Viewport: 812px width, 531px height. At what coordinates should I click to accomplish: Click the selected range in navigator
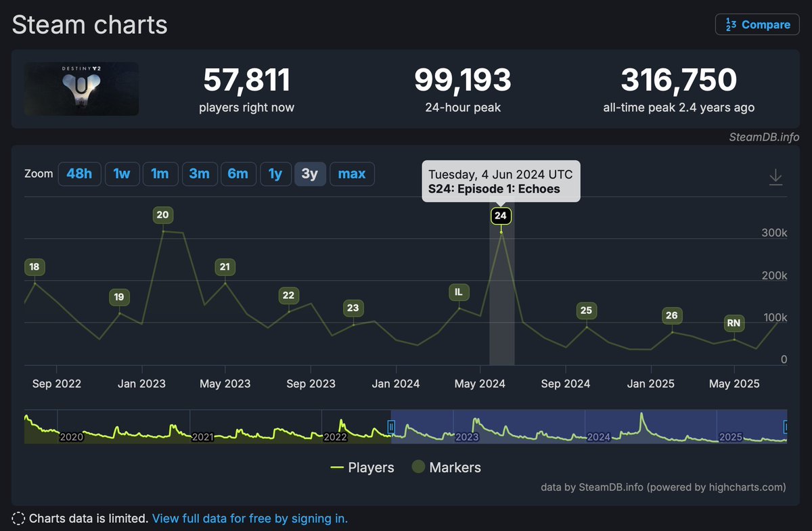[589, 426]
